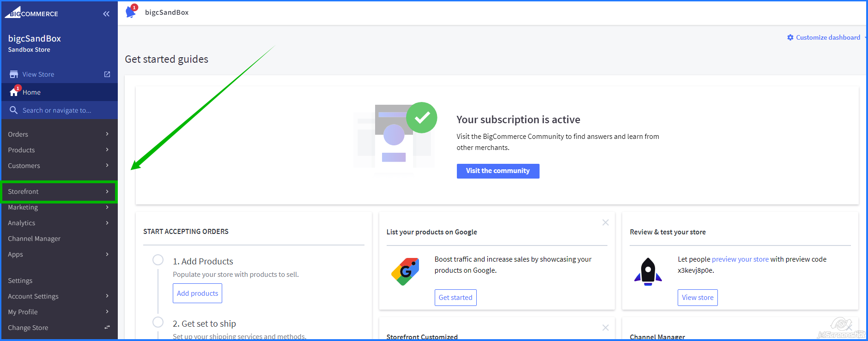Viewport: 868px width, 341px height.
Task: Select the Get set to ship circle
Action: [158, 322]
